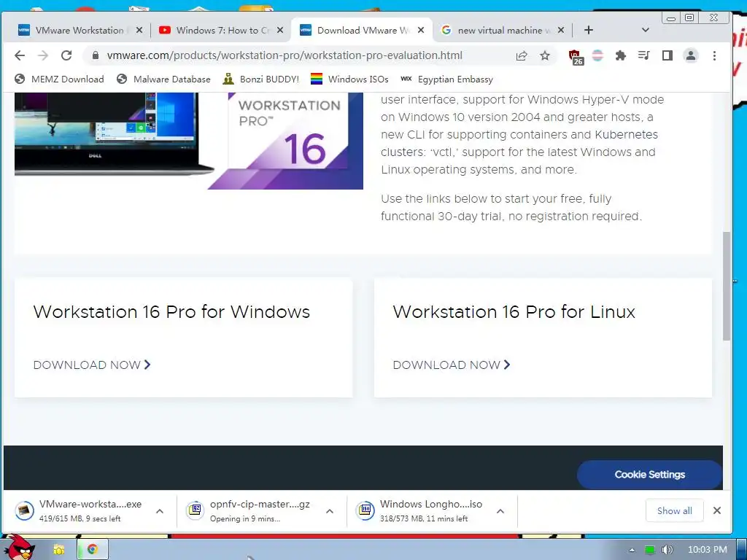Show hidden system tray icons
747x560 pixels.
[632, 550]
